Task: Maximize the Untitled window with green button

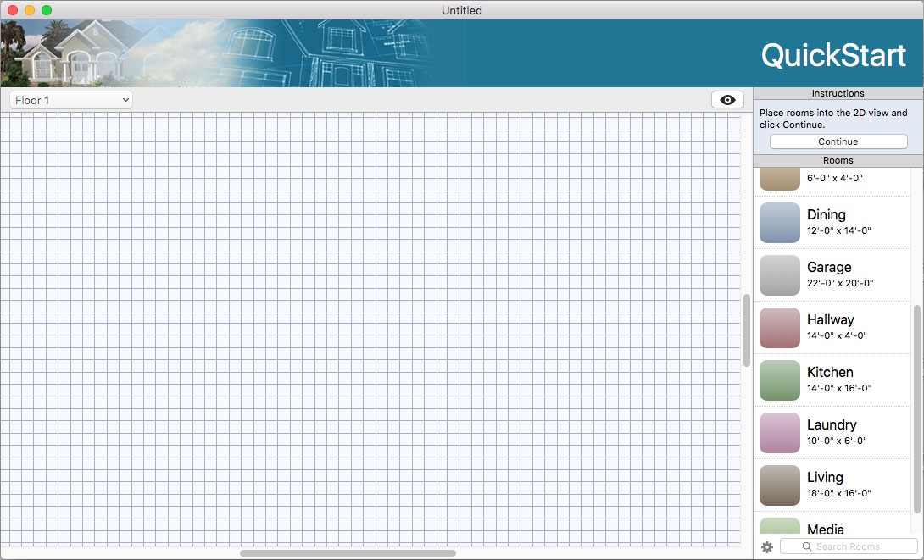Action: [x=47, y=10]
